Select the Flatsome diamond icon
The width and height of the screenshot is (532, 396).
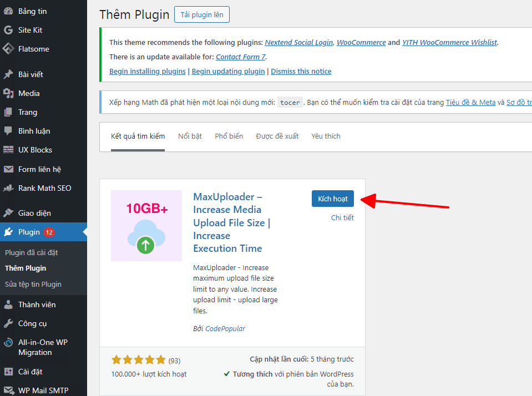click(x=8, y=49)
